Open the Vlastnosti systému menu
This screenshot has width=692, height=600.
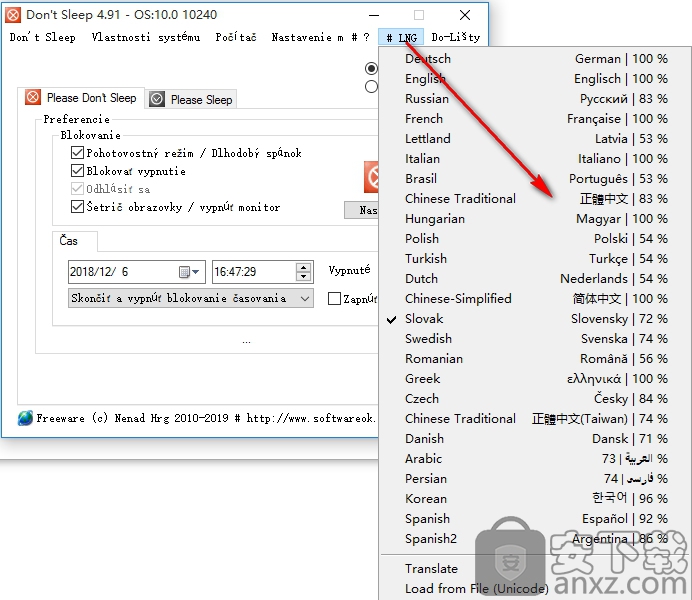pyautogui.click(x=146, y=37)
